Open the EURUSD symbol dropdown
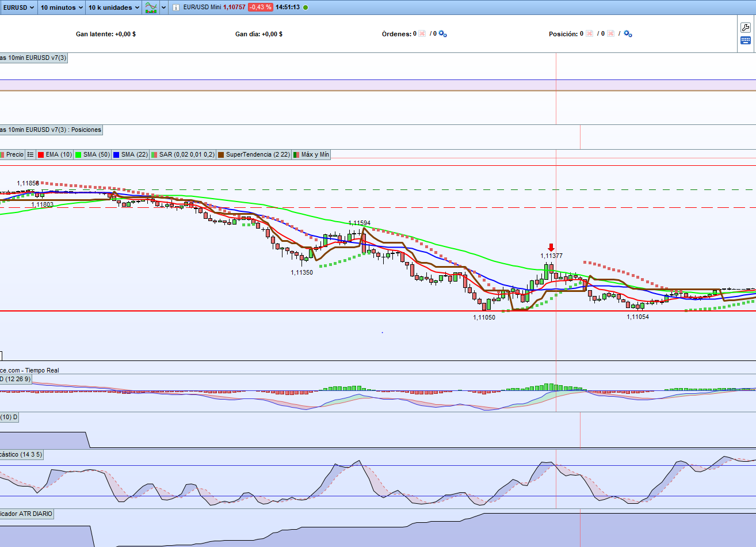The height and width of the screenshot is (547, 756). (18, 7)
